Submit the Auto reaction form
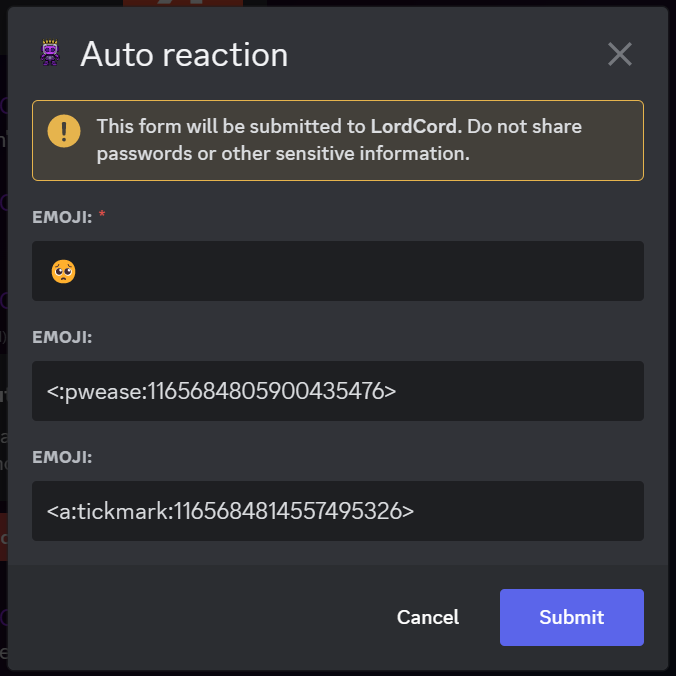Screen dimensions: 676x676 571,617
